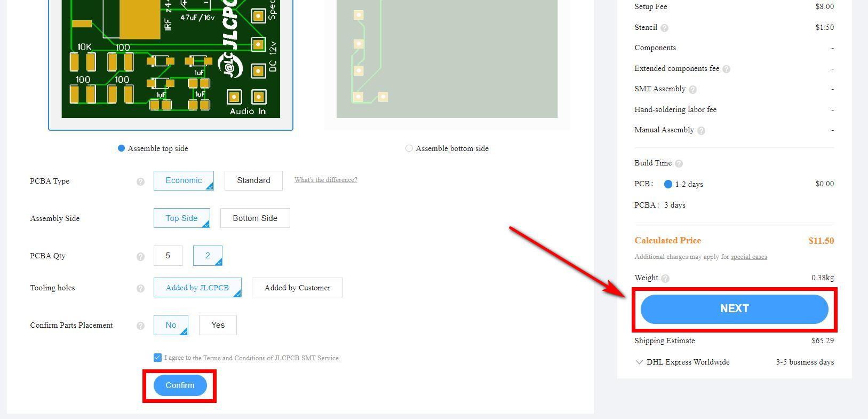Set Confirm Parts Placement to No
868x419 pixels.
click(171, 325)
